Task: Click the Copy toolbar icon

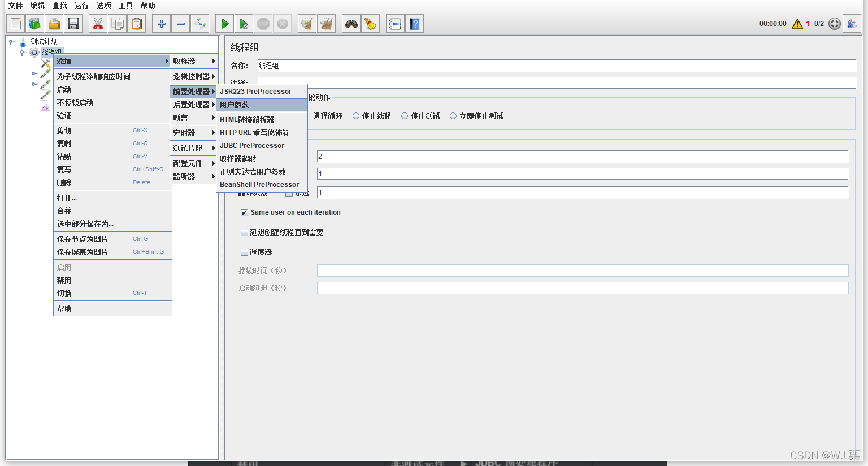Action: pos(118,24)
